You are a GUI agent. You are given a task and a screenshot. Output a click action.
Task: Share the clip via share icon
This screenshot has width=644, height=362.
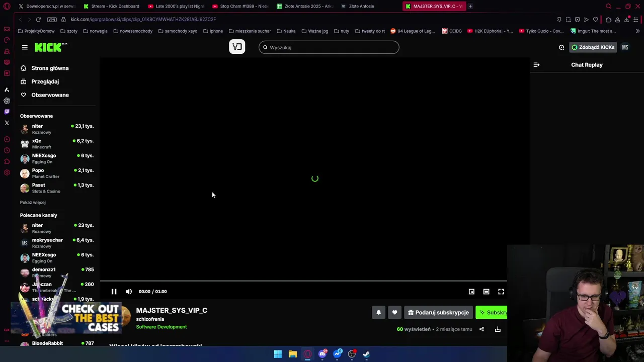pos(481,329)
